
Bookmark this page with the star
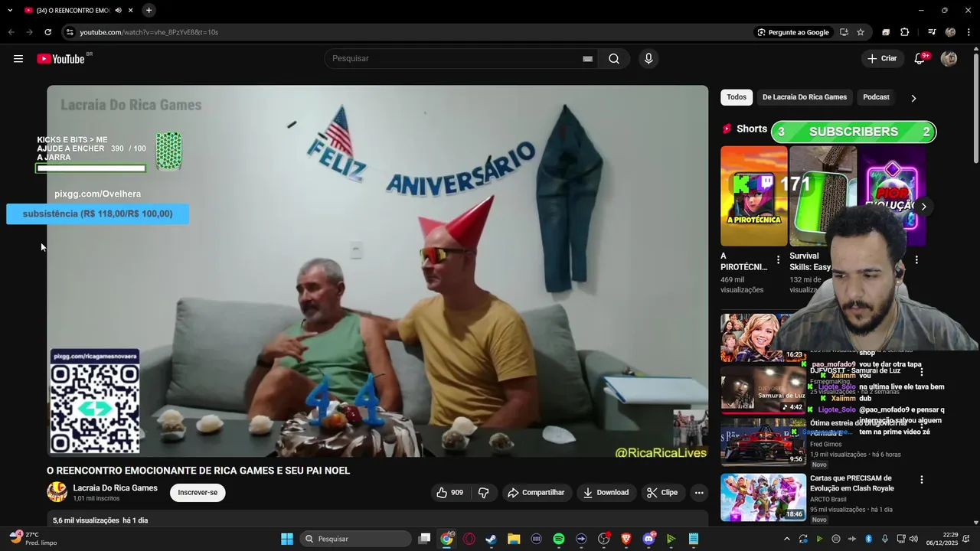pyautogui.click(x=861, y=32)
